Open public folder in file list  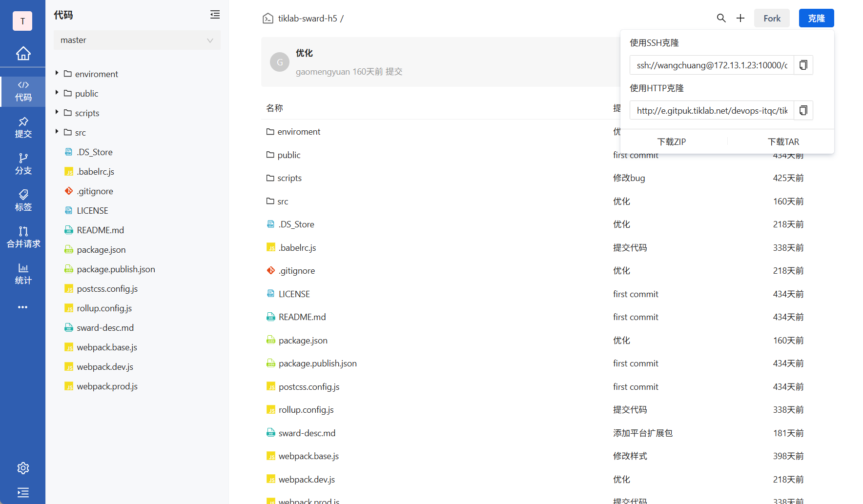click(289, 155)
